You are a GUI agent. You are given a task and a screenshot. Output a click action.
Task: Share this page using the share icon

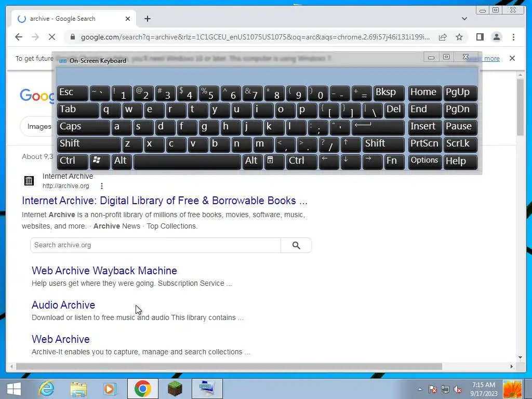(443, 37)
